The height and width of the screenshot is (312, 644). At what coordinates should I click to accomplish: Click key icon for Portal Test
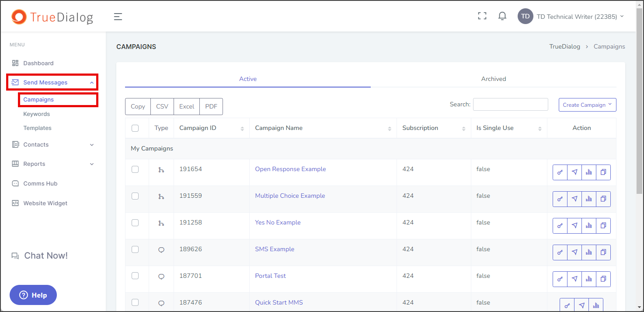(560, 279)
